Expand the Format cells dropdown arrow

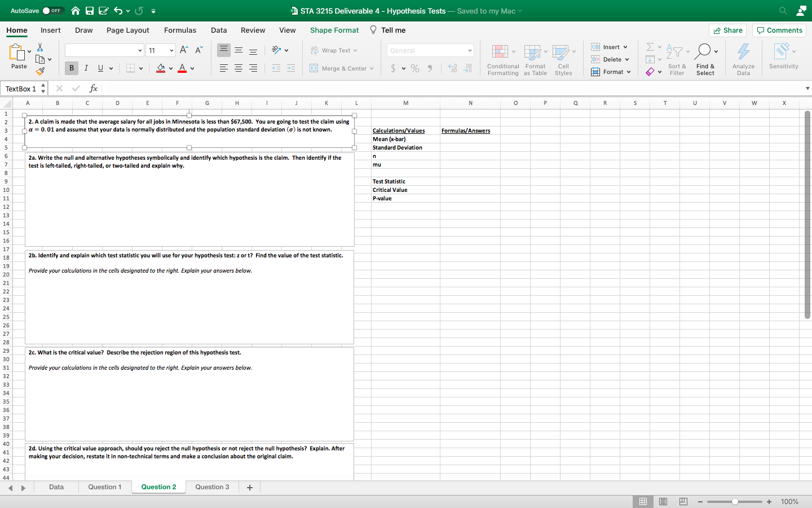629,72
